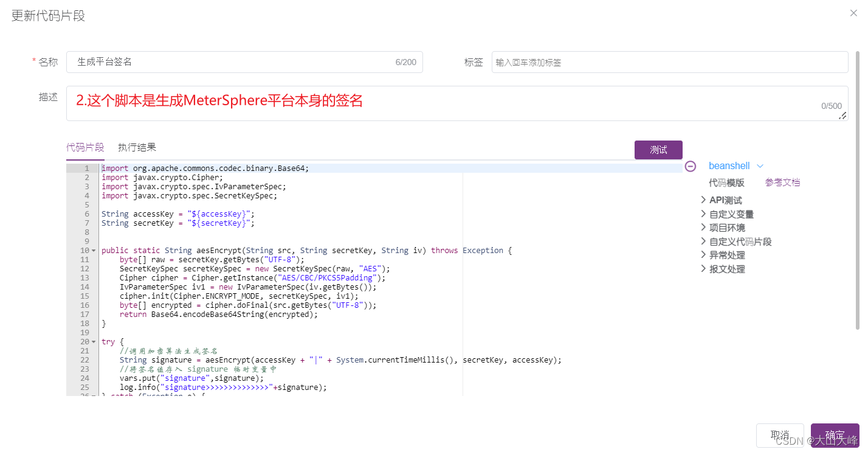
Task: Close the update code snippet dialog
Action: click(853, 13)
